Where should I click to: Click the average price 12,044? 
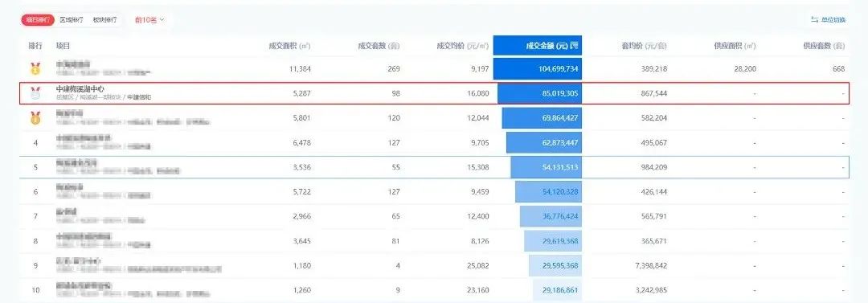(x=478, y=118)
